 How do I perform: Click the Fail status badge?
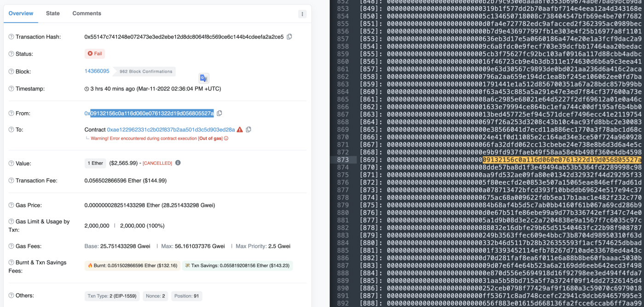point(95,54)
